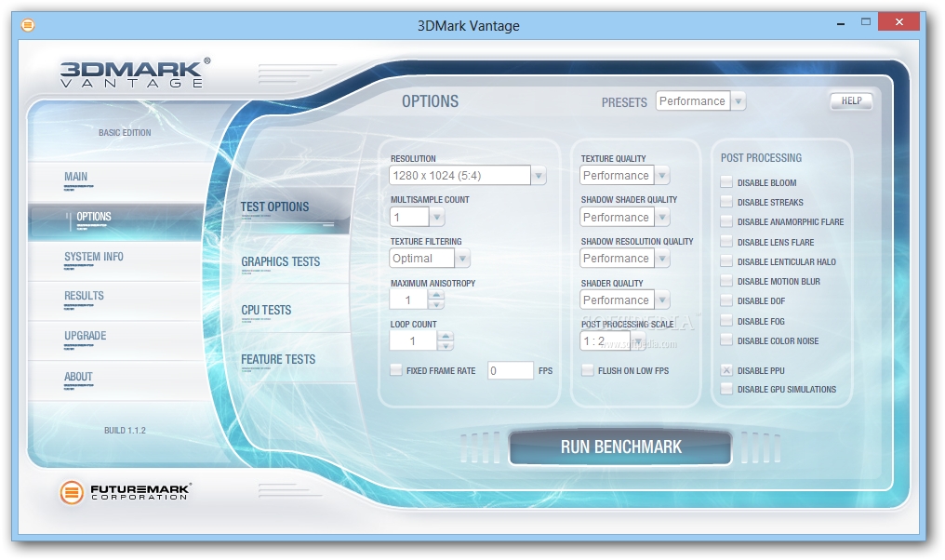Expand the Resolution dropdown
The height and width of the screenshot is (560, 945).
click(539, 176)
